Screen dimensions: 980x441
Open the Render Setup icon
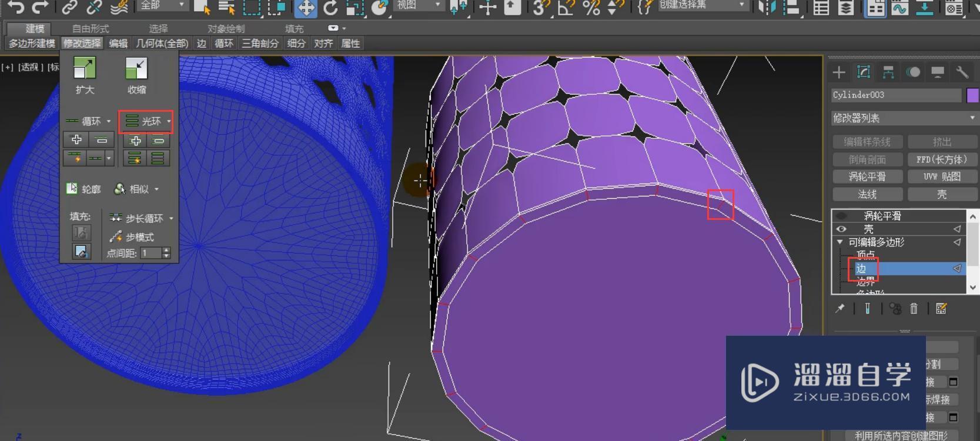[954, 7]
